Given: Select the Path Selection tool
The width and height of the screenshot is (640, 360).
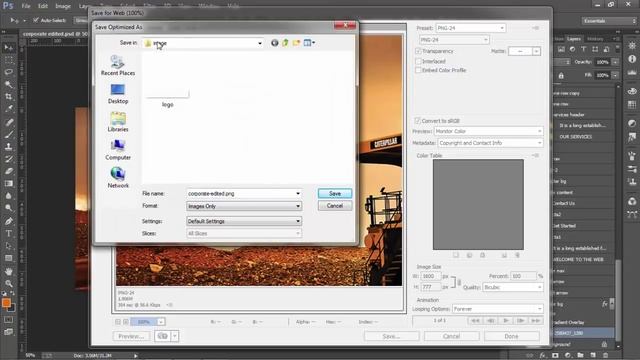Looking at the screenshot, I should (9, 246).
